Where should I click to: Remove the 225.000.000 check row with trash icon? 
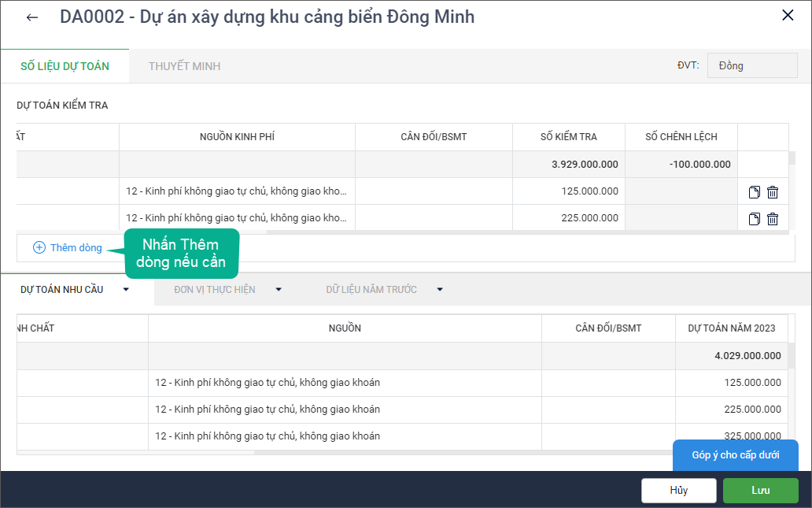(x=773, y=219)
